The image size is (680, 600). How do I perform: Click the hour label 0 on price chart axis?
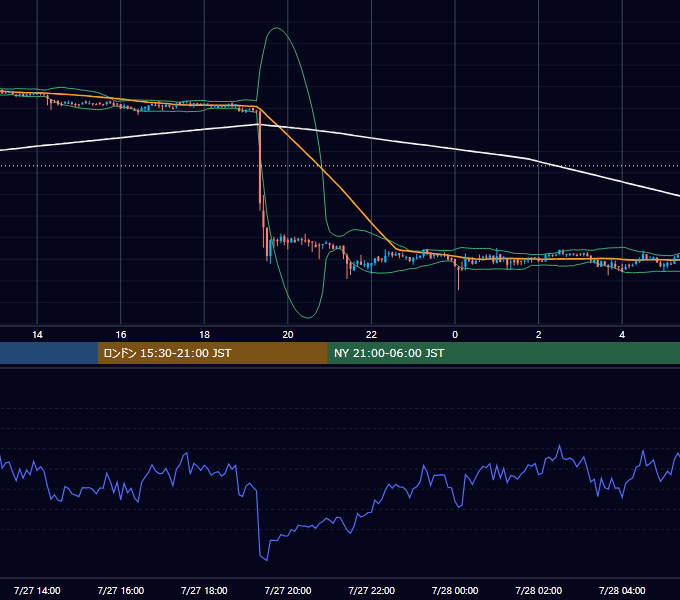click(x=455, y=335)
